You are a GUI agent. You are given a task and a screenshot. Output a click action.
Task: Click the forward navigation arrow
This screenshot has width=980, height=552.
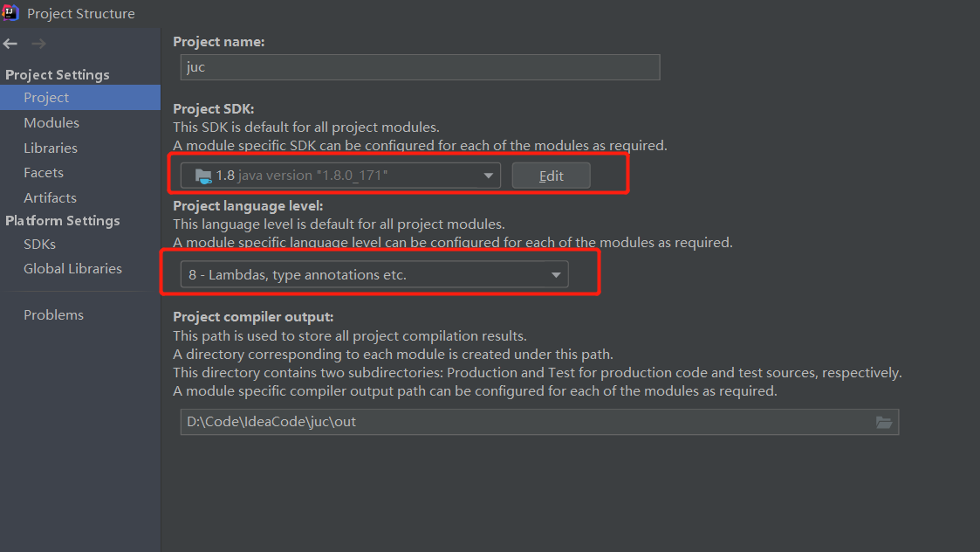point(38,44)
